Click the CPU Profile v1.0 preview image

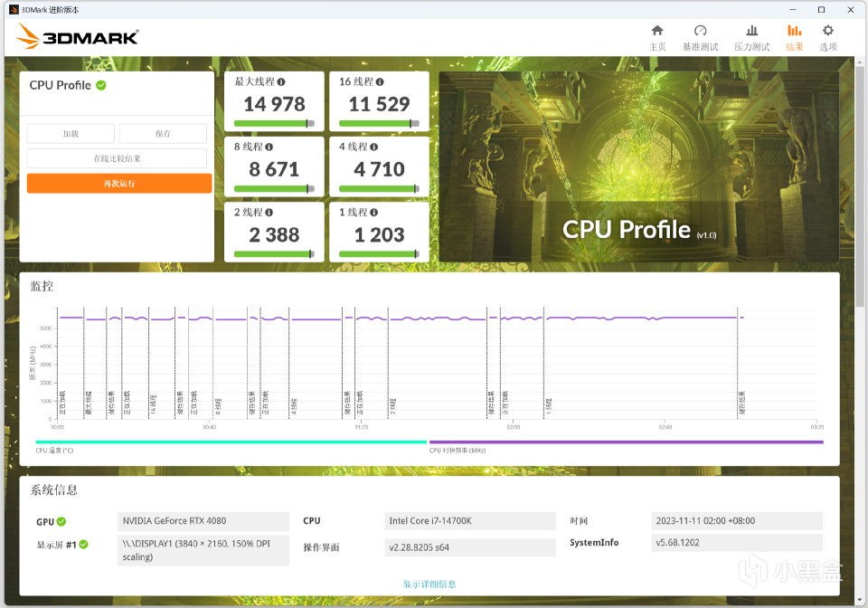coord(639,166)
